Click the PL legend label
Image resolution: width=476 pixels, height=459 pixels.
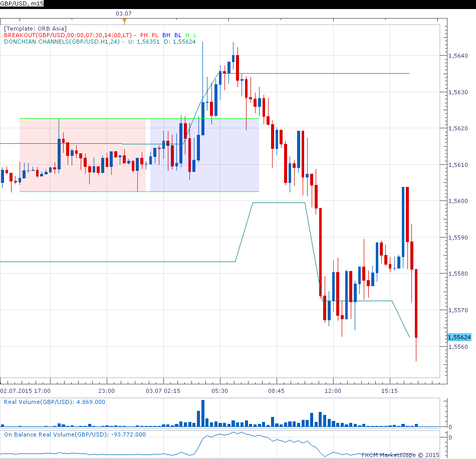pos(155,35)
